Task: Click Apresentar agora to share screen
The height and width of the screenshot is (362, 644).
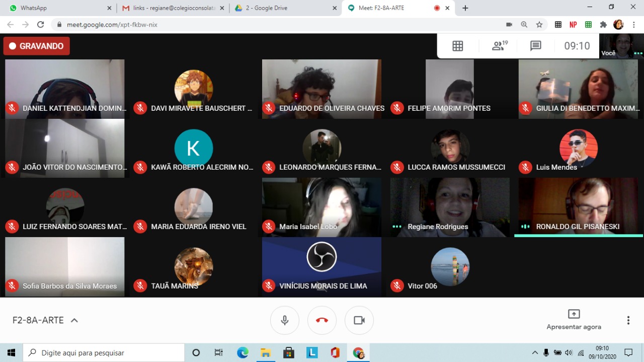Action: click(x=574, y=320)
